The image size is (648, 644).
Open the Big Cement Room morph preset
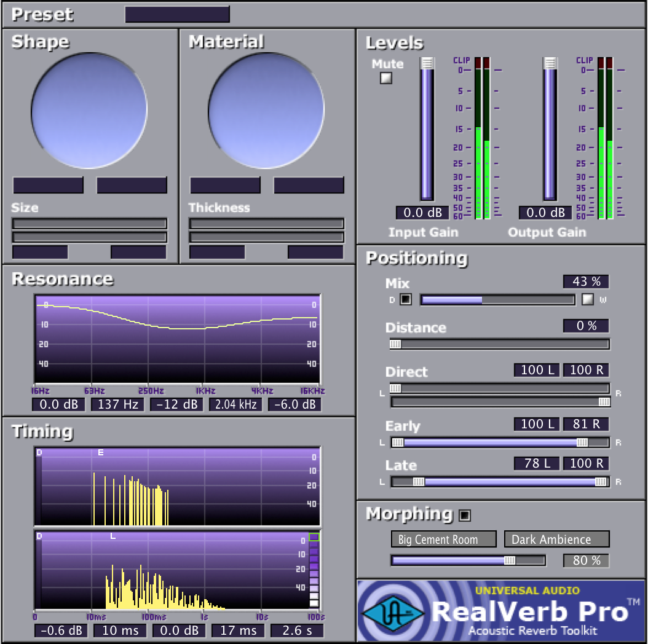444,539
